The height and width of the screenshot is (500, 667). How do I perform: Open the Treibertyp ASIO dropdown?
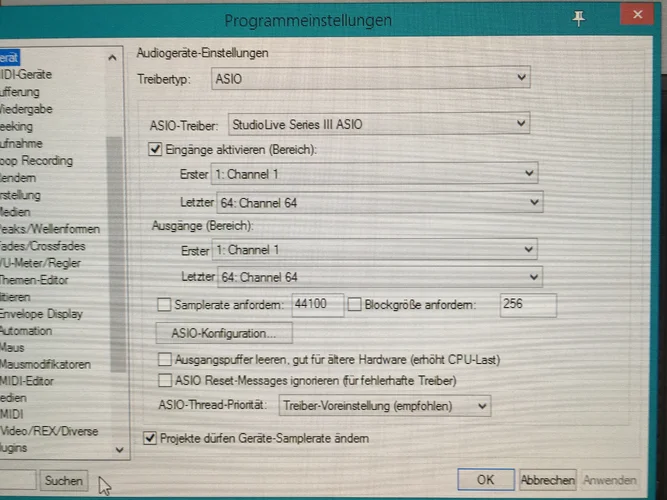point(371,78)
